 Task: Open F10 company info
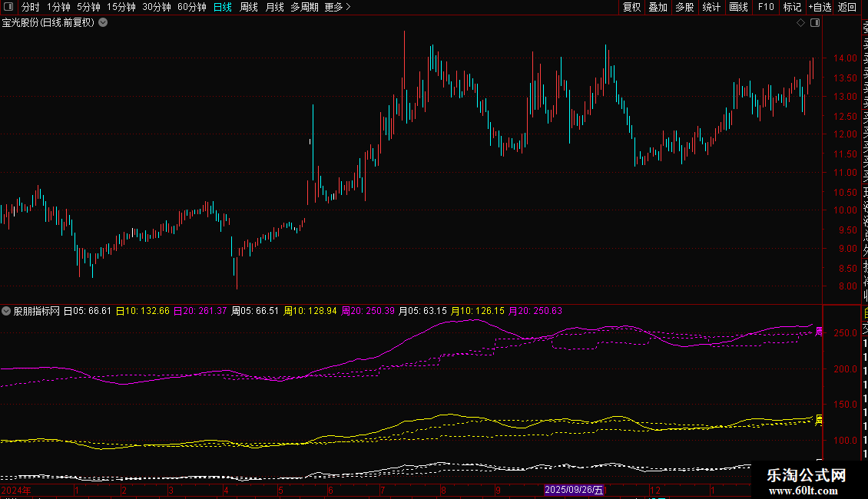tap(766, 7)
